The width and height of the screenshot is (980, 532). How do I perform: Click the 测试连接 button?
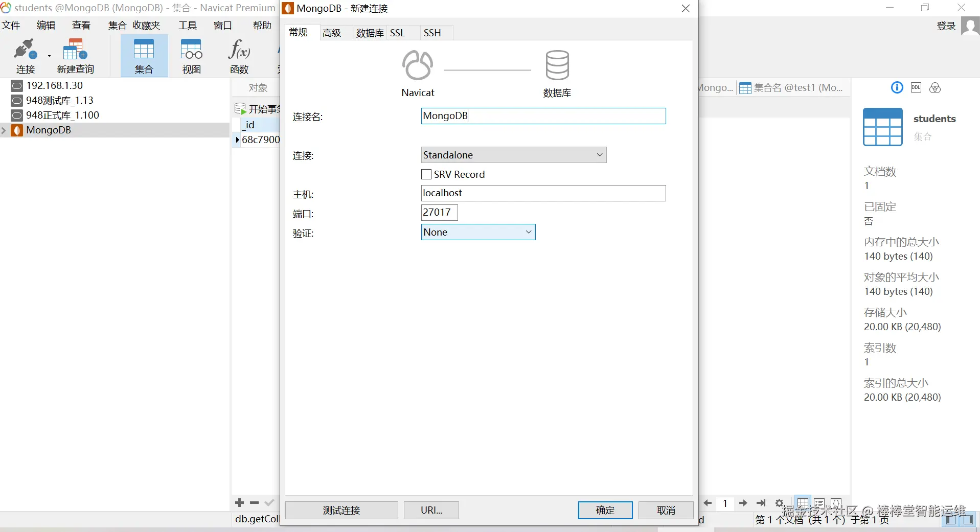pos(341,510)
